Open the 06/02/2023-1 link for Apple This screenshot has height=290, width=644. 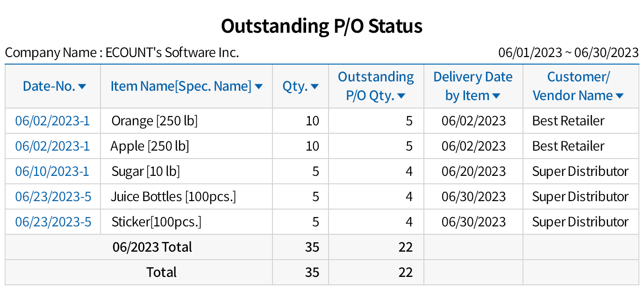[x=52, y=146]
